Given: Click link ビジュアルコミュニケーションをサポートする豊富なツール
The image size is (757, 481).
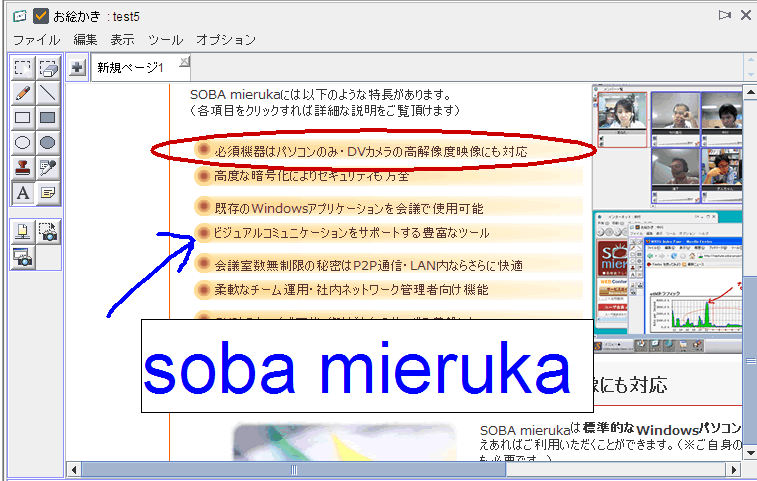Looking at the screenshot, I should point(351,233).
